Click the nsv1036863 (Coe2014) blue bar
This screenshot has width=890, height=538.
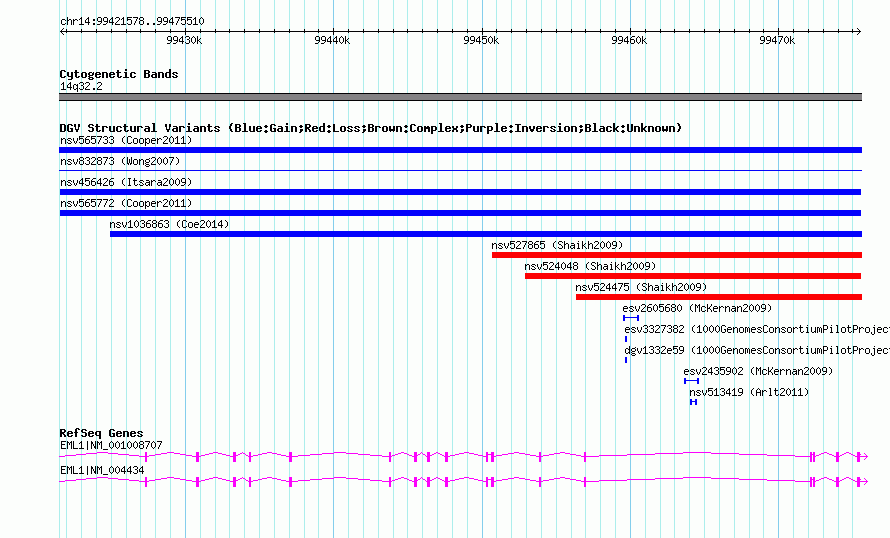(486, 234)
